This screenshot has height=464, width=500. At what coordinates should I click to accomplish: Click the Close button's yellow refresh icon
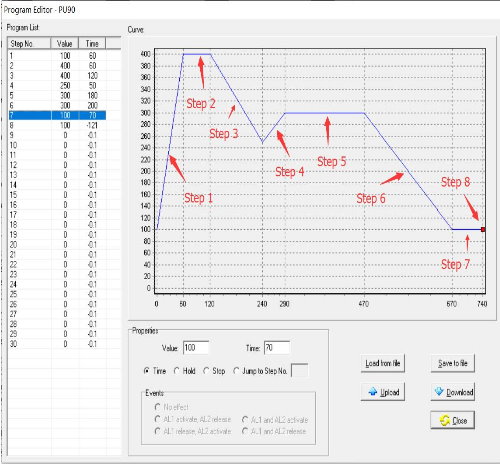445,420
